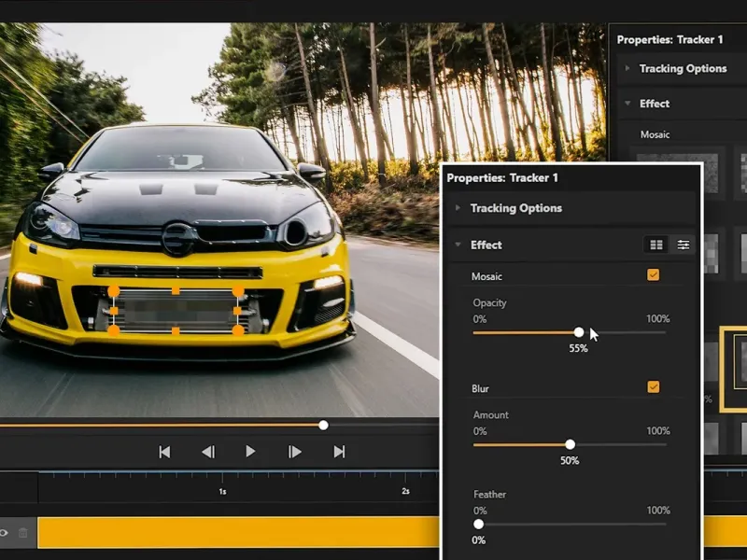The image size is (747, 560).
Task: Select the yellow tracker clip on timeline
Action: [x=233, y=532]
